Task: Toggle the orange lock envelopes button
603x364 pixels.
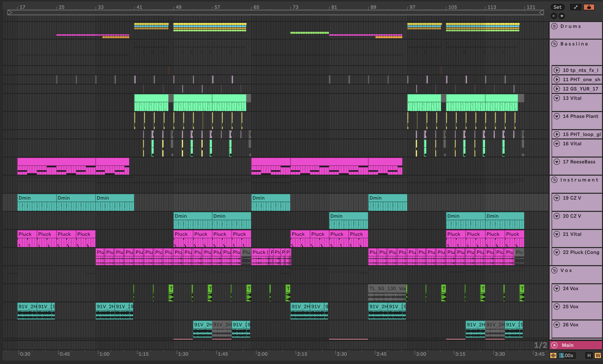Action: 589,7
